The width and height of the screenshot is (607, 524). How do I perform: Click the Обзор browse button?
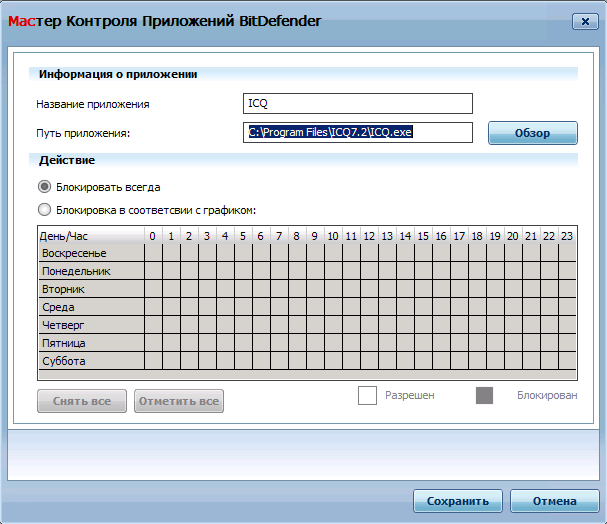[x=533, y=133]
